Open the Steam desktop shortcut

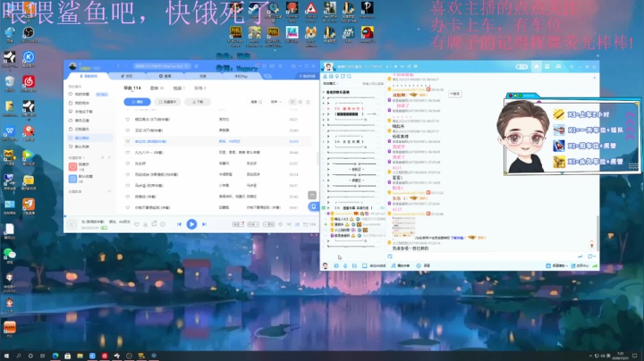tap(254, 10)
